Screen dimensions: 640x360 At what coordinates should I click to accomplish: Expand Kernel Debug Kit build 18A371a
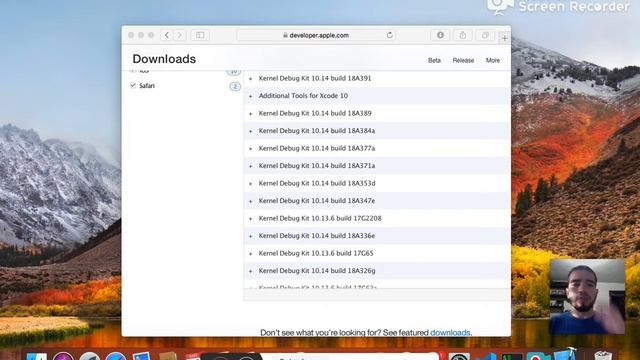click(251, 166)
